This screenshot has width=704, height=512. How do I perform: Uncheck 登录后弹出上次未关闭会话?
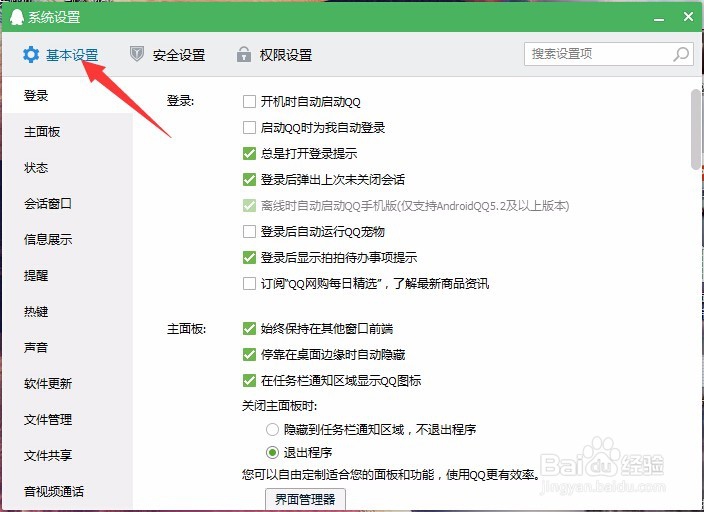click(x=249, y=180)
